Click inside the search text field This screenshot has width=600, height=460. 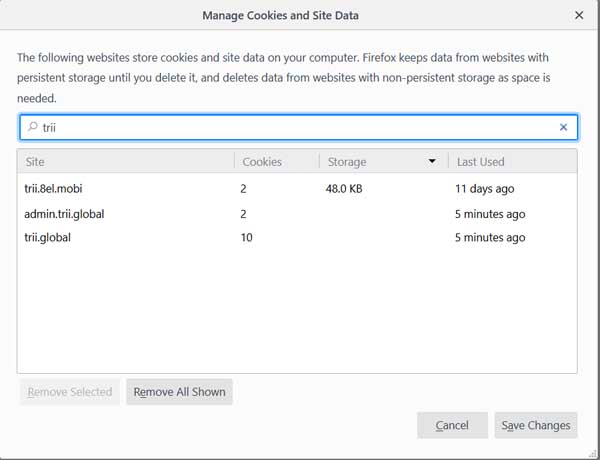click(x=298, y=127)
